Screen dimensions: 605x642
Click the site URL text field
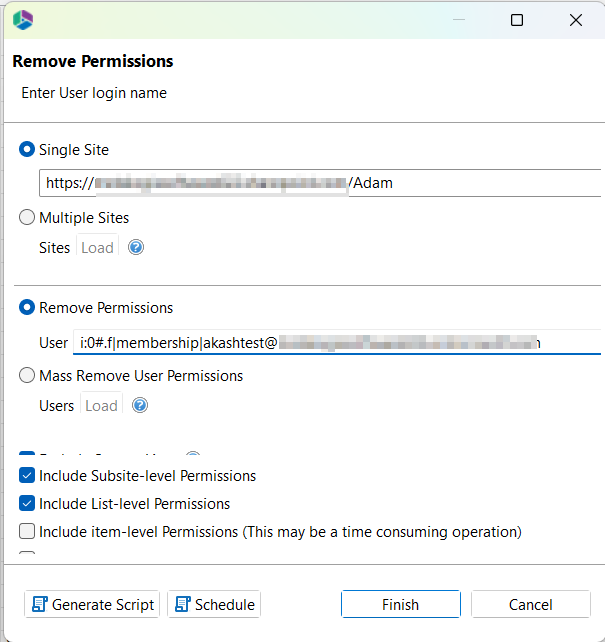tap(320, 183)
